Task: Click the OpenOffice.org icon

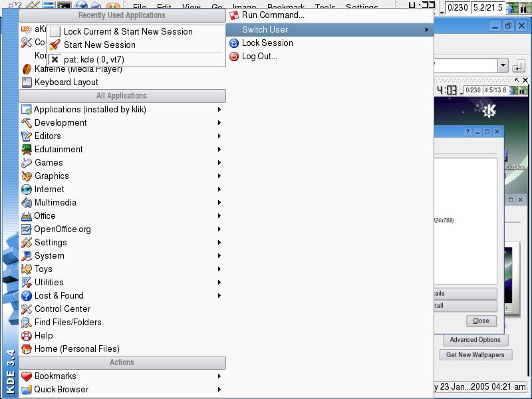Action: coord(27,229)
